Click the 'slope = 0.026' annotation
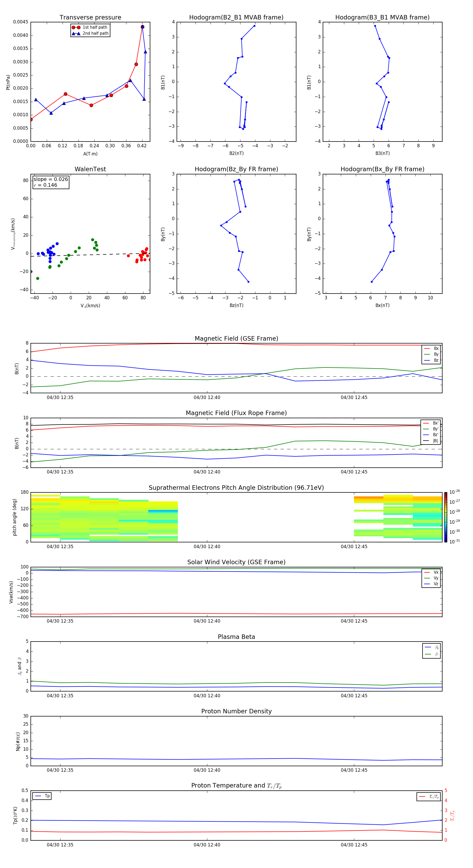Image resolution: width=473 pixels, height=868 pixels. [x=51, y=179]
